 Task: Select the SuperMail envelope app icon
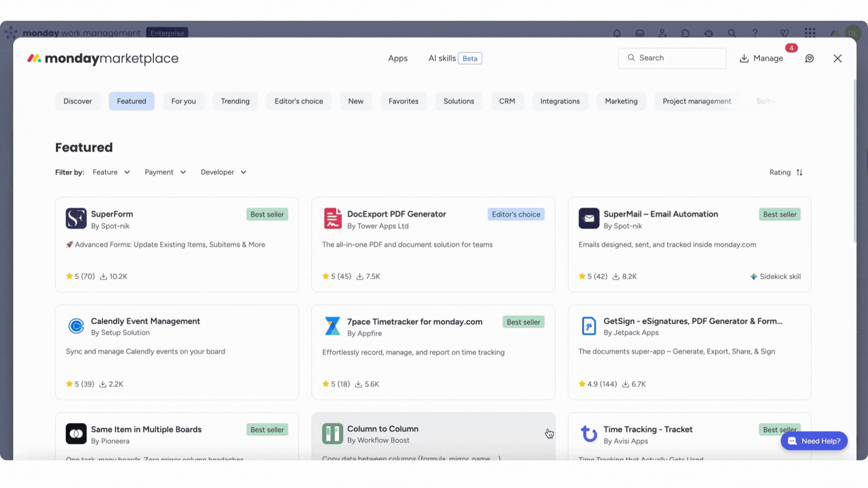pyautogui.click(x=589, y=219)
